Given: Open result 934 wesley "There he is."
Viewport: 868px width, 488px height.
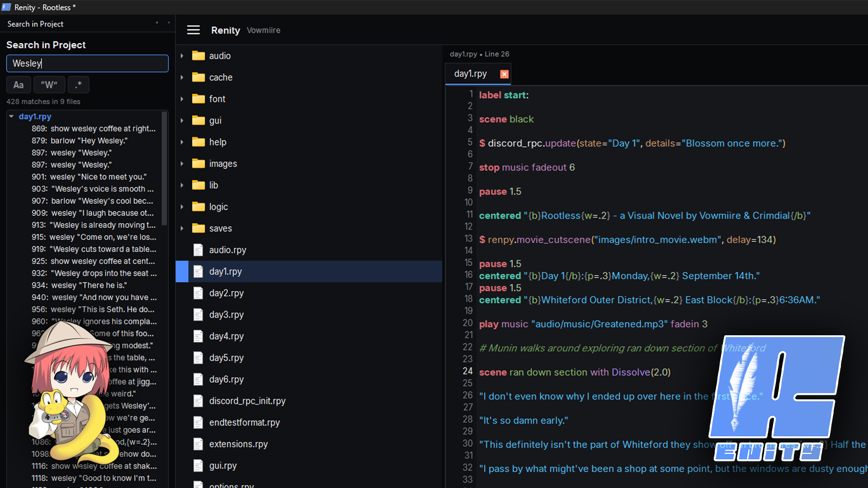Looking at the screenshot, I should tap(79, 285).
